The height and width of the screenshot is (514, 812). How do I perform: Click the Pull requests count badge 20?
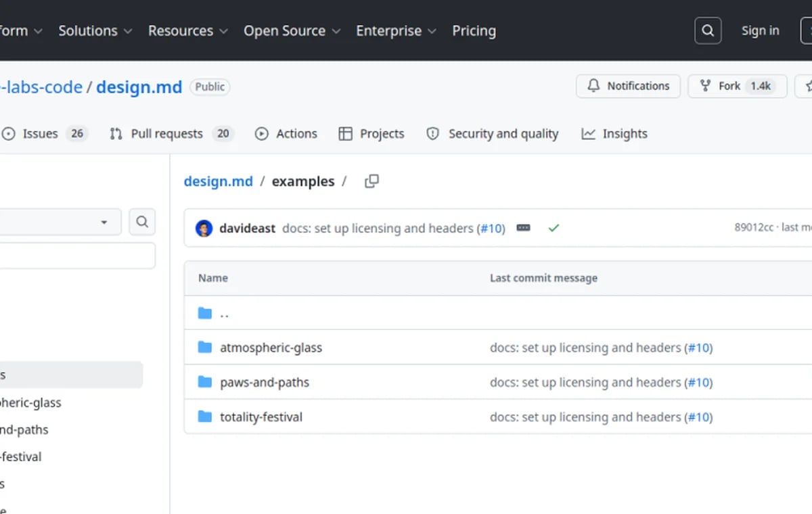coord(223,134)
